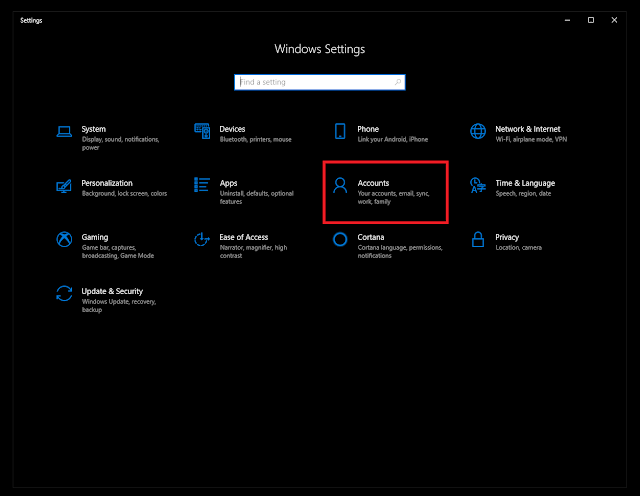Click 'Speech, region, date' description
Image resolution: width=640 pixels, height=496 pixels.
(x=523, y=194)
